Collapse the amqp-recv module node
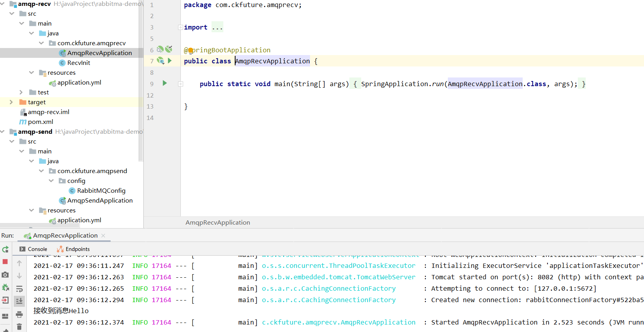Viewport: 644px width, 332px height. pos(2,4)
